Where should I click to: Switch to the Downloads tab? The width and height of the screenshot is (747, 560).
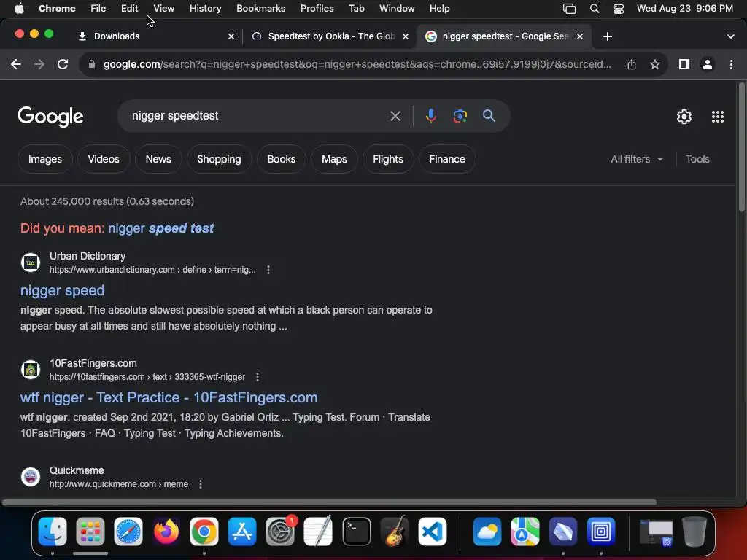154,36
